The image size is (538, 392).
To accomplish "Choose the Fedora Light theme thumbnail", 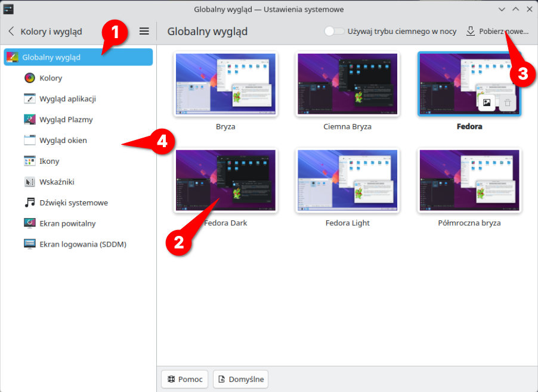I will (347, 180).
